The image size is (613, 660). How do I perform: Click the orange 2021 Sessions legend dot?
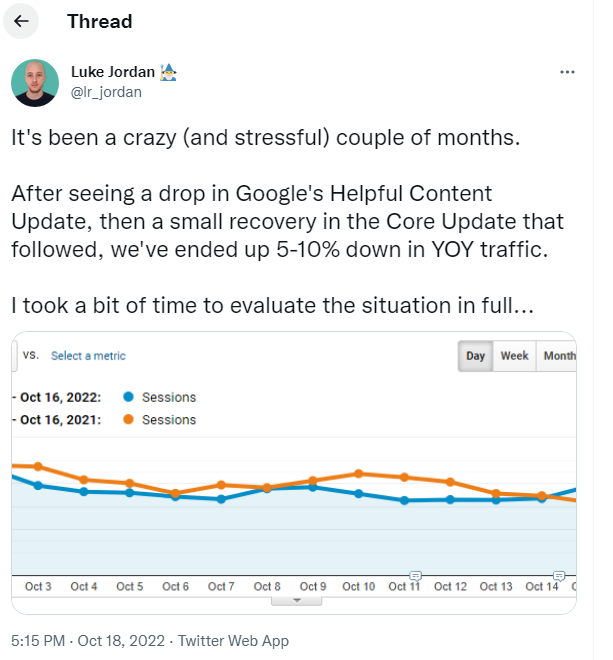(128, 419)
